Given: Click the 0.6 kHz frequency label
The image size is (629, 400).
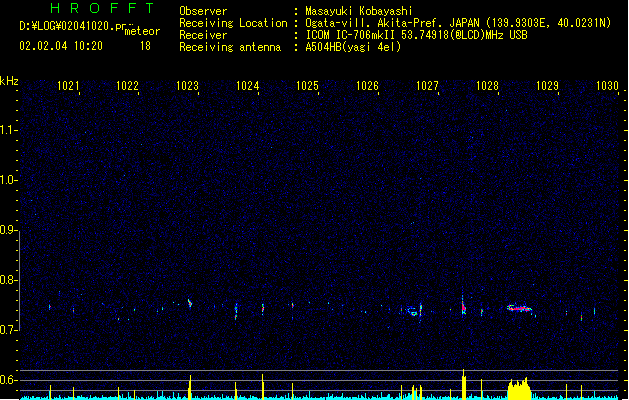Looking at the screenshot, I should click(9, 380).
